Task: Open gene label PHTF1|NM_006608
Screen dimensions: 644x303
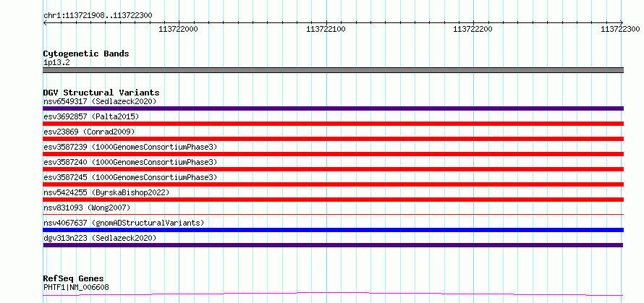Action: (x=76, y=287)
